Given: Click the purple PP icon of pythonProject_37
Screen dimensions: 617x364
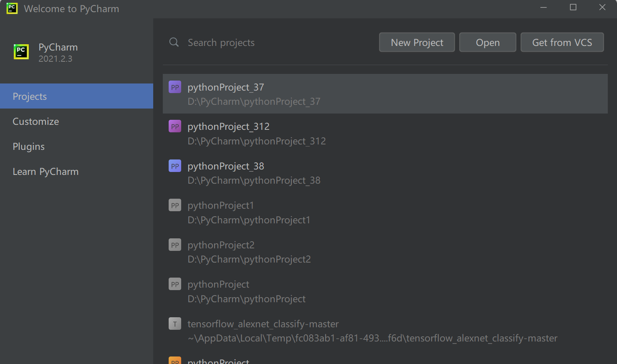Looking at the screenshot, I should click(x=175, y=87).
